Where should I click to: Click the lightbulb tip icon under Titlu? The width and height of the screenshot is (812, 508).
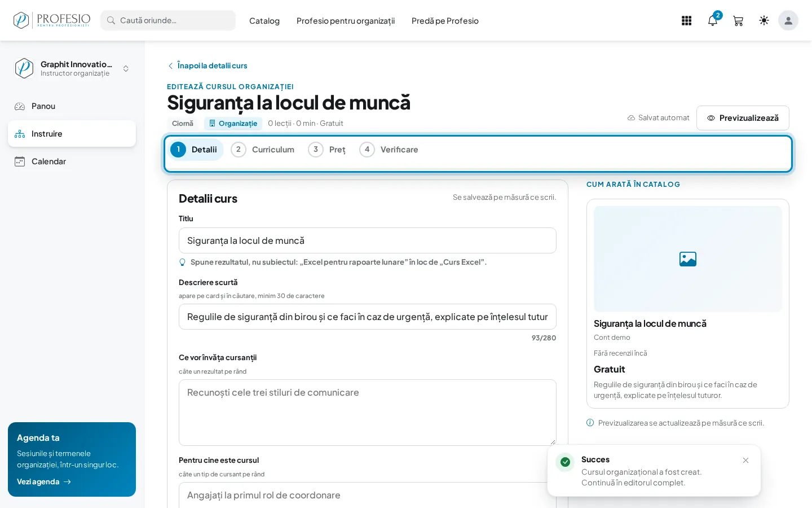pos(182,262)
